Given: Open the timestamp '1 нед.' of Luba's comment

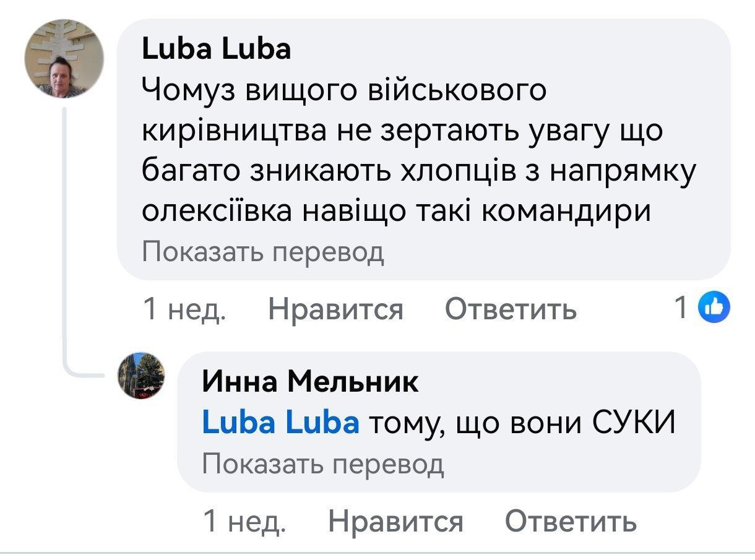Looking at the screenshot, I should click(184, 309).
